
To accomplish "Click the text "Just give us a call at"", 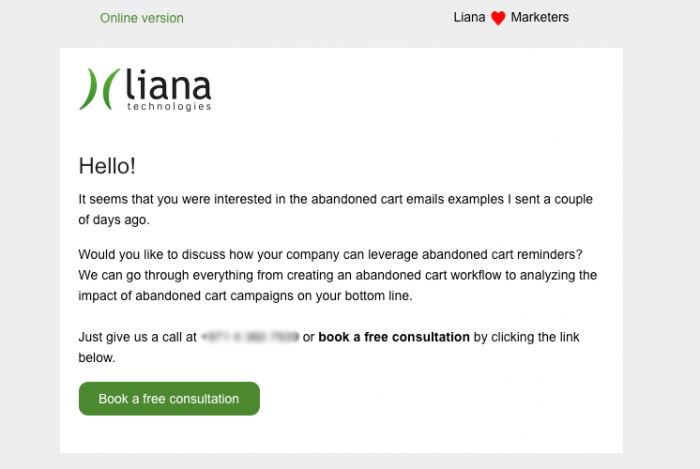I will pyautogui.click(x=138, y=337).
